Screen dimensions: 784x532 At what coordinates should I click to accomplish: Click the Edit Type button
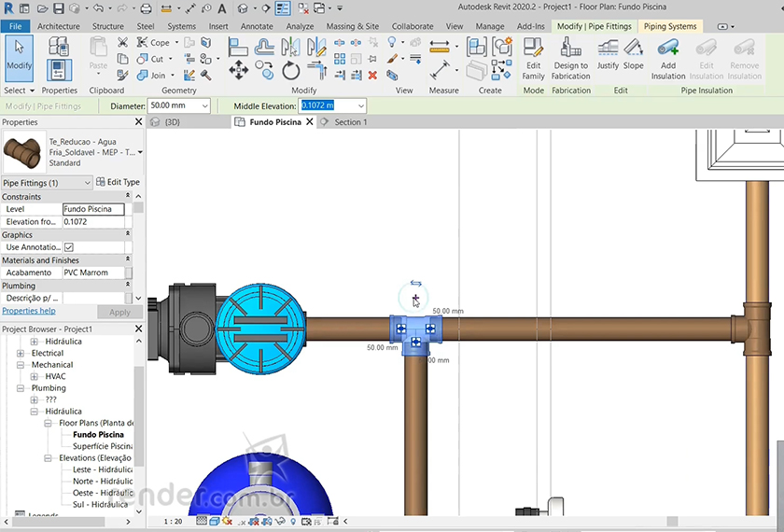coord(118,182)
